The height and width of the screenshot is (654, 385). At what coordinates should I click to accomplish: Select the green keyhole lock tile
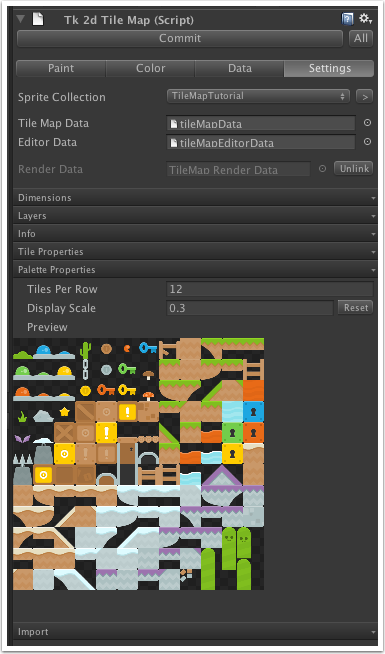[232, 433]
